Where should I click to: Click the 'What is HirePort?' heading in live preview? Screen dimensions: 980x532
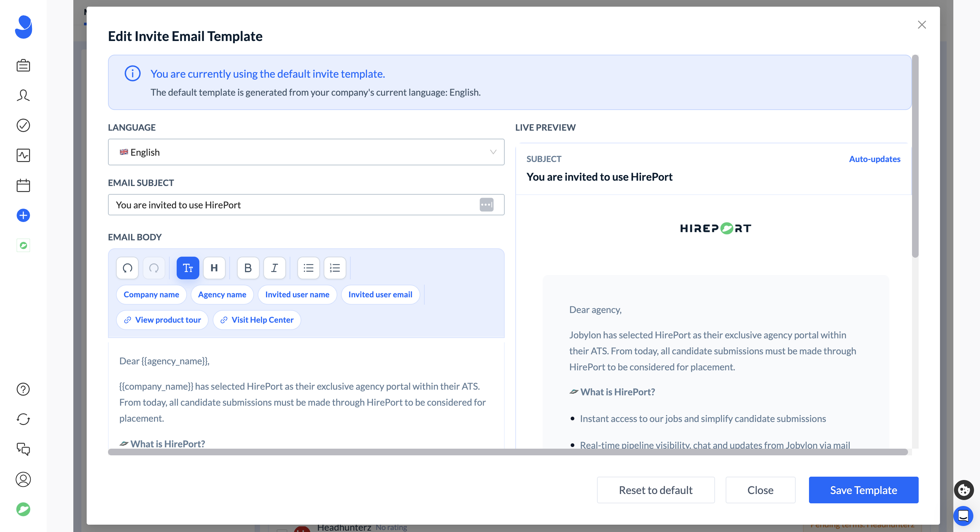click(x=612, y=392)
